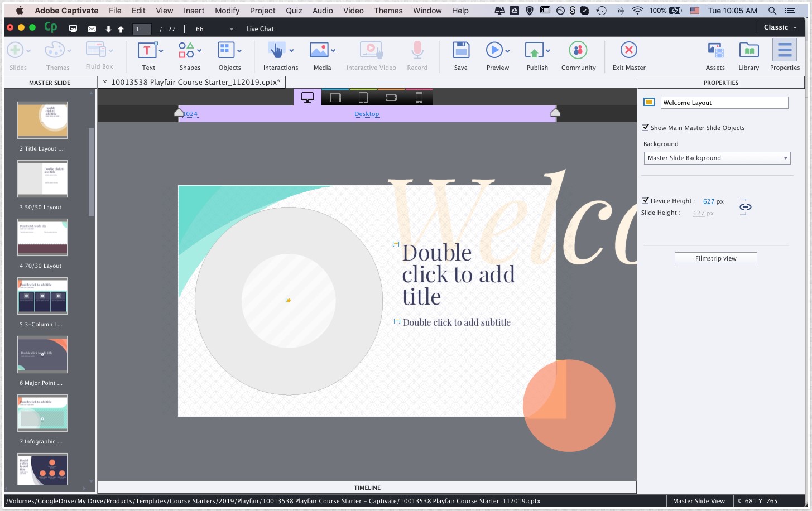
Task: Toggle the Device Height checkbox
Action: pos(646,201)
